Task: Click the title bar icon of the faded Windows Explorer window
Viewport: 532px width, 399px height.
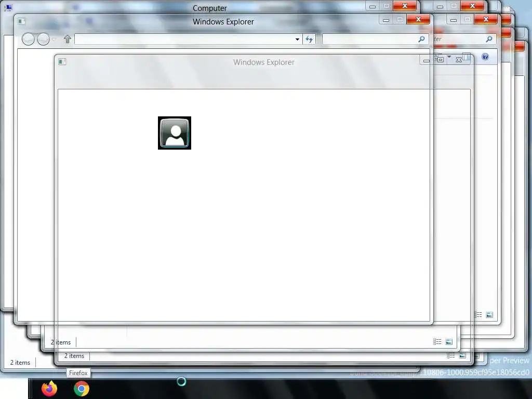Action: [x=62, y=62]
